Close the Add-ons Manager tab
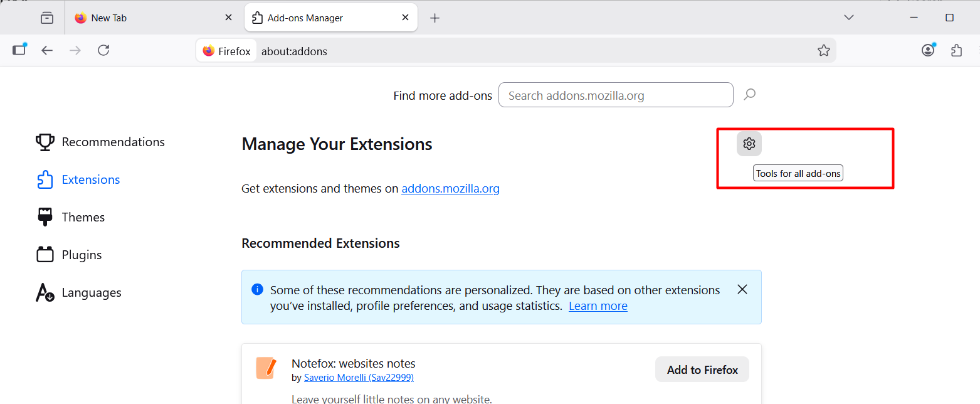980x404 pixels. pyautogui.click(x=406, y=18)
